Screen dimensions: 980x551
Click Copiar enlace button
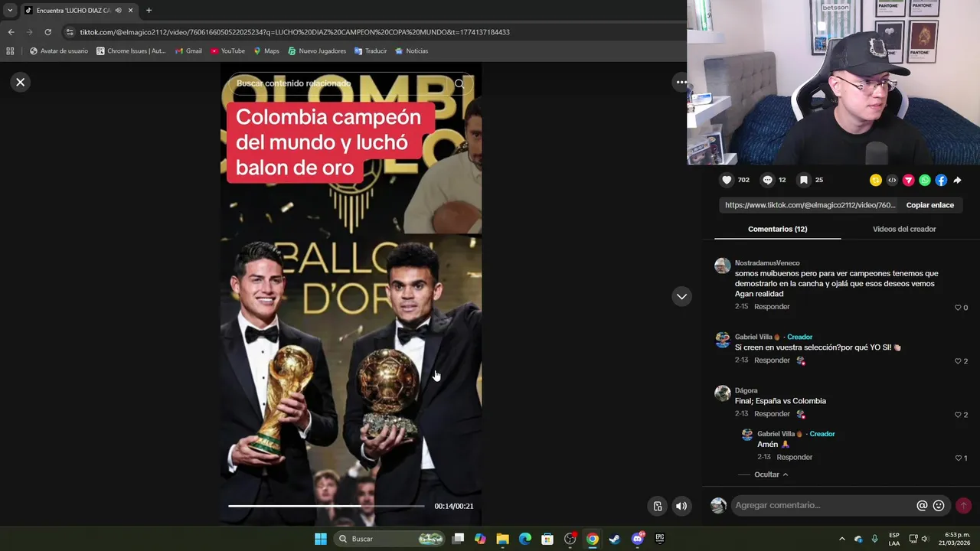pyautogui.click(x=929, y=205)
